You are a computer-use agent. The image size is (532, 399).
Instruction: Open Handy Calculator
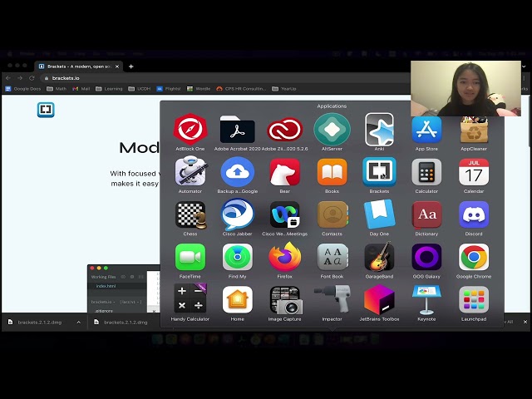coord(190,299)
